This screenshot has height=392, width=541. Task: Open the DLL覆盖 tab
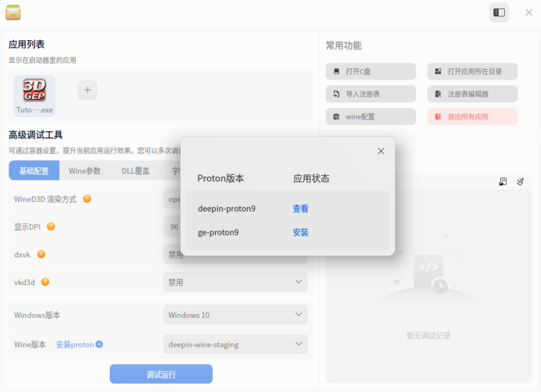[136, 170]
